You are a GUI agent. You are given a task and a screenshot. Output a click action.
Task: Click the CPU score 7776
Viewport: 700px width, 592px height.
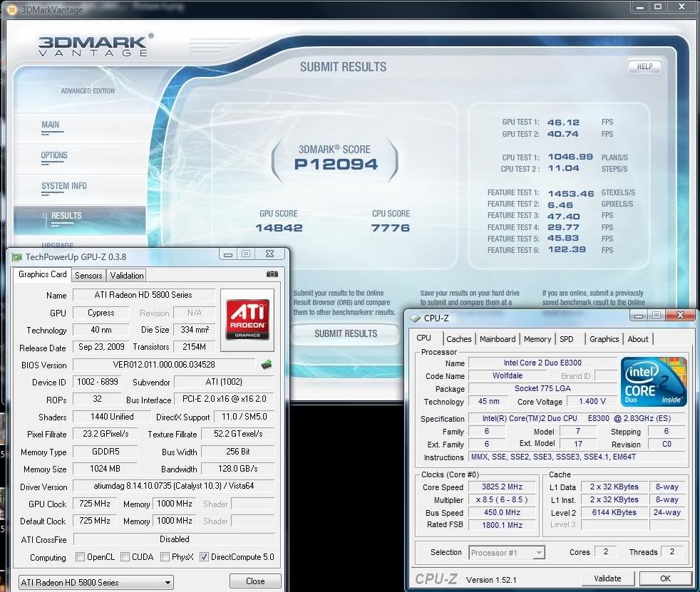click(x=391, y=228)
